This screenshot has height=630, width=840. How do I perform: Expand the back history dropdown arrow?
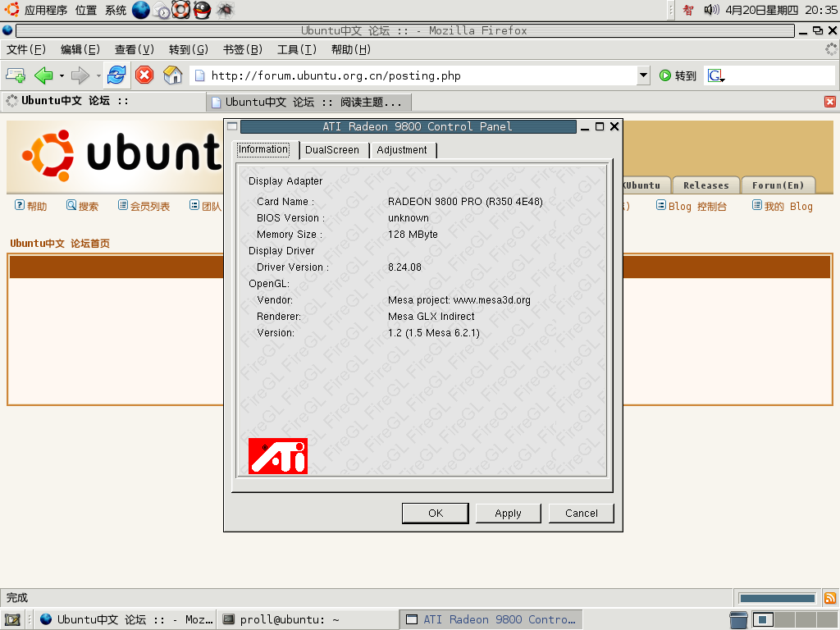coord(62,75)
